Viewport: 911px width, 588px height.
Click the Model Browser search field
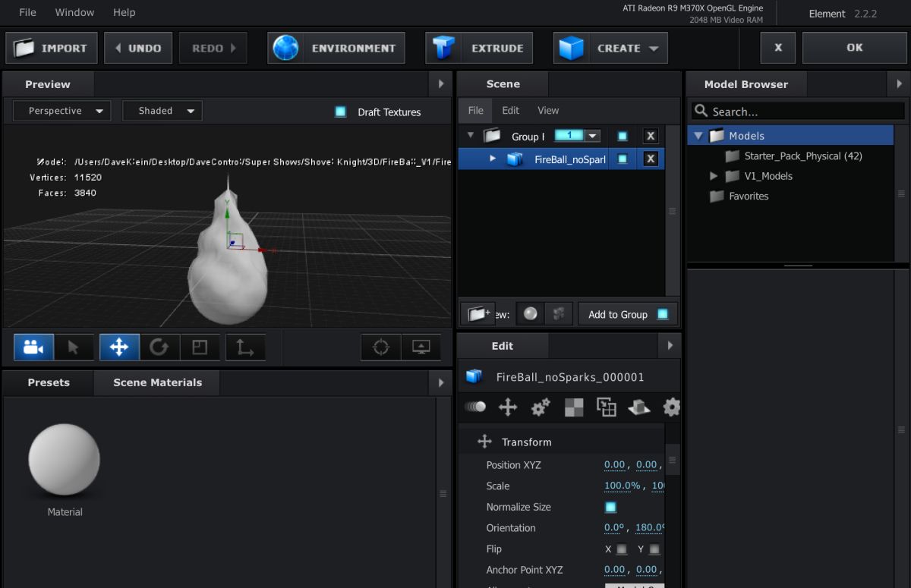click(x=798, y=112)
